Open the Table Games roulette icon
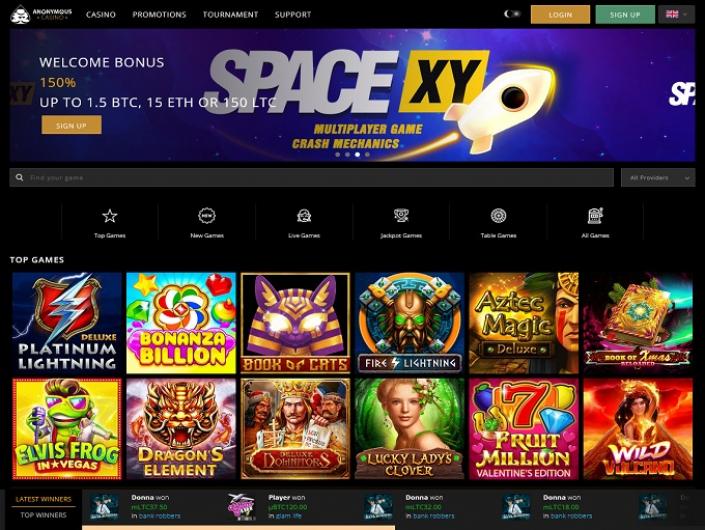This screenshot has width=705, height=530. (498, 216)
